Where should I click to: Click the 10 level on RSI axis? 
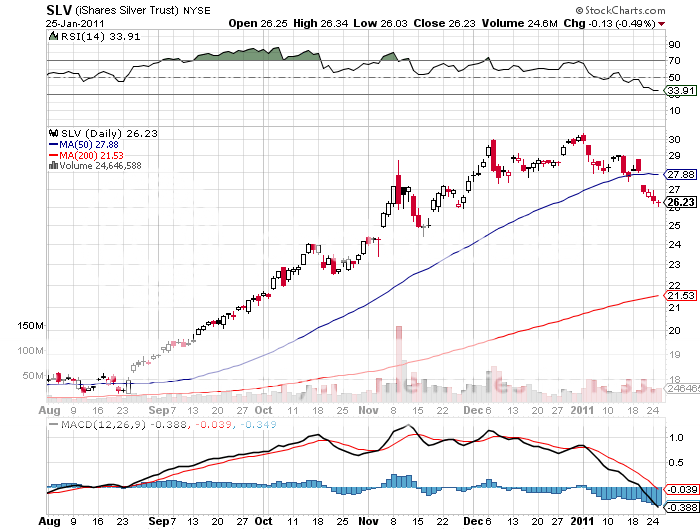tap(674, 111)
